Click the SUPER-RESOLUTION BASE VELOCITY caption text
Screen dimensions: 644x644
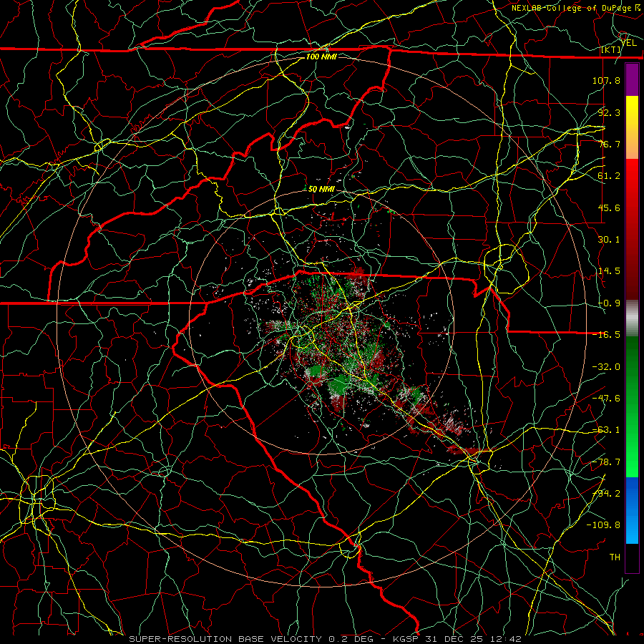pos(227,639)
